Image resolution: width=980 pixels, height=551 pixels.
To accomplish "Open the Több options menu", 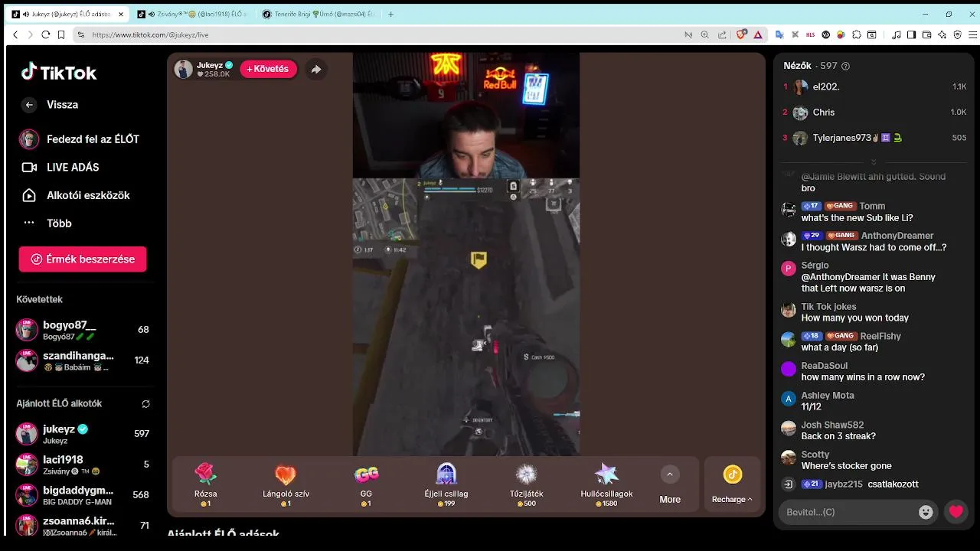I will tap(47, 223).
